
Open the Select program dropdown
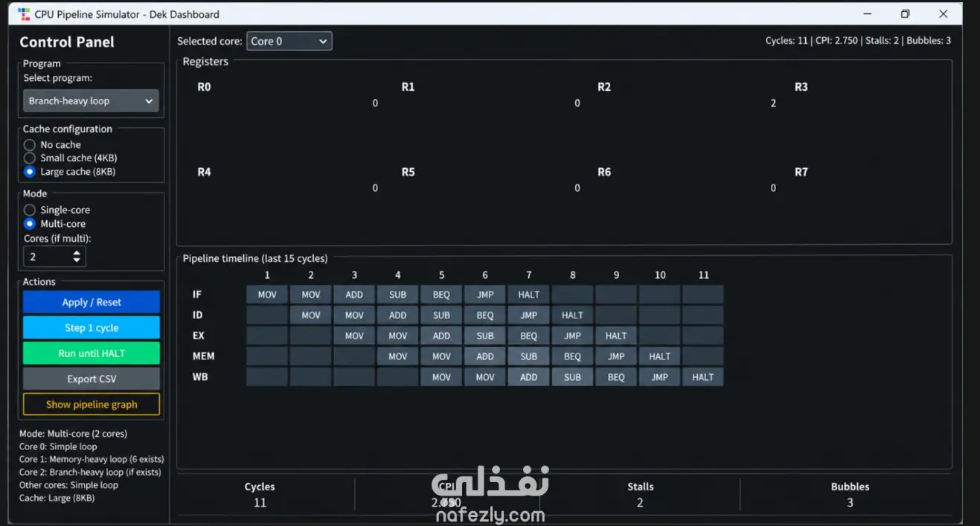92,101
